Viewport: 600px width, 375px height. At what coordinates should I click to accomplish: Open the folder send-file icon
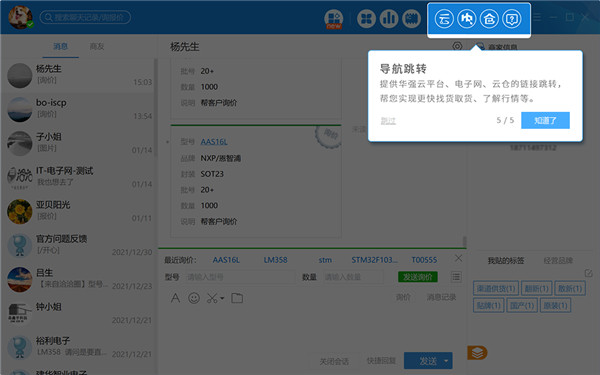tap(237, 298)
